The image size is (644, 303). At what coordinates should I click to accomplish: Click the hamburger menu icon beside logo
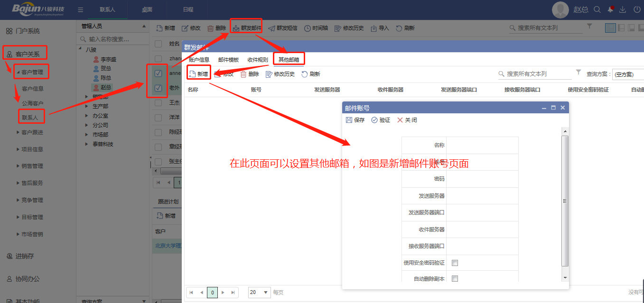point(81,9)
